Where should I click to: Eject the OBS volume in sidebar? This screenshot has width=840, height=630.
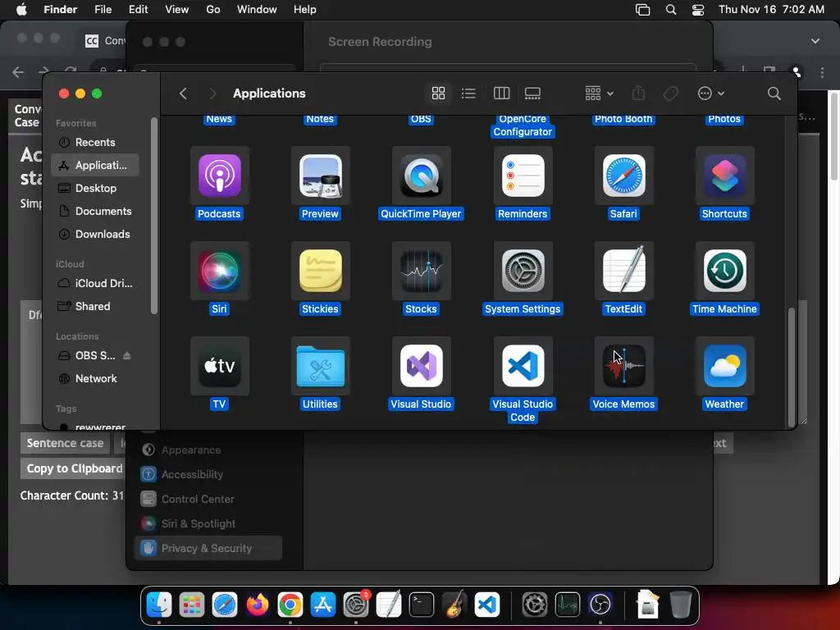126,355
